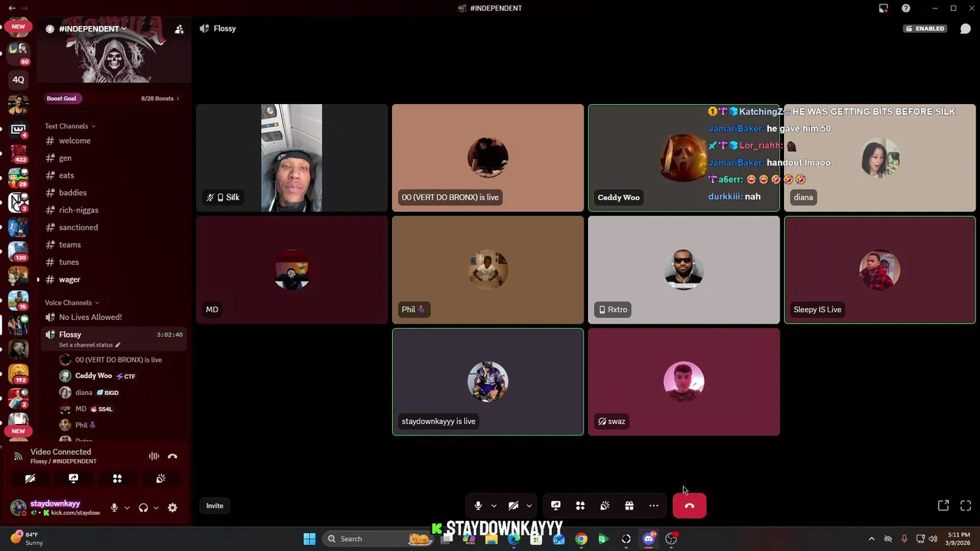This screenshot has height=551, width=980.
Task: Select Silk's video tile
Action: click(292, 158)
